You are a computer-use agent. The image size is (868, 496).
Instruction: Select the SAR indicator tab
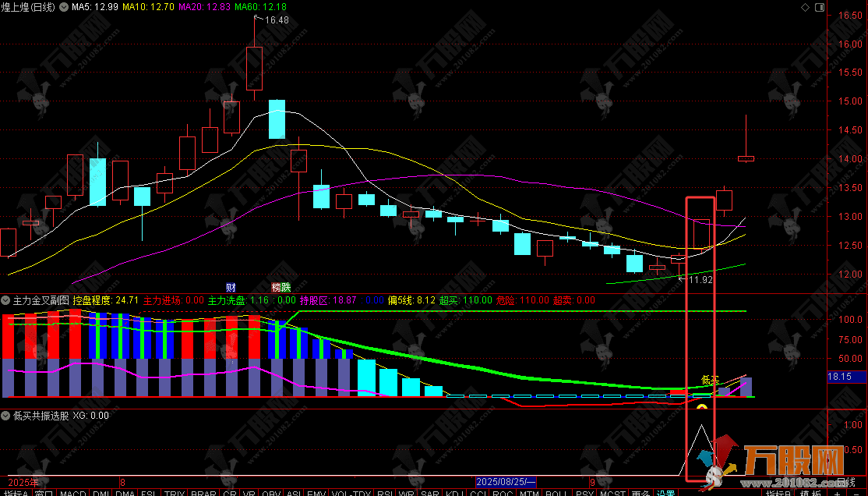[x=429, y=493]
